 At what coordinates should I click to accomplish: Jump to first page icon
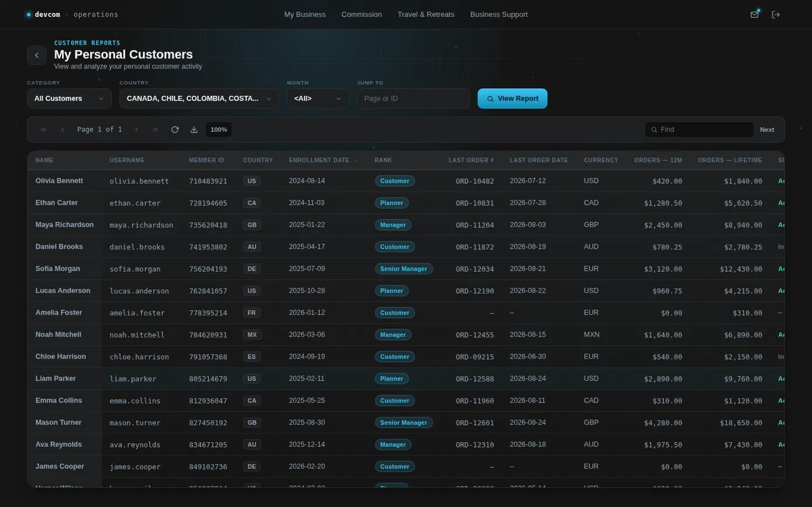click(x=43, y=130)
